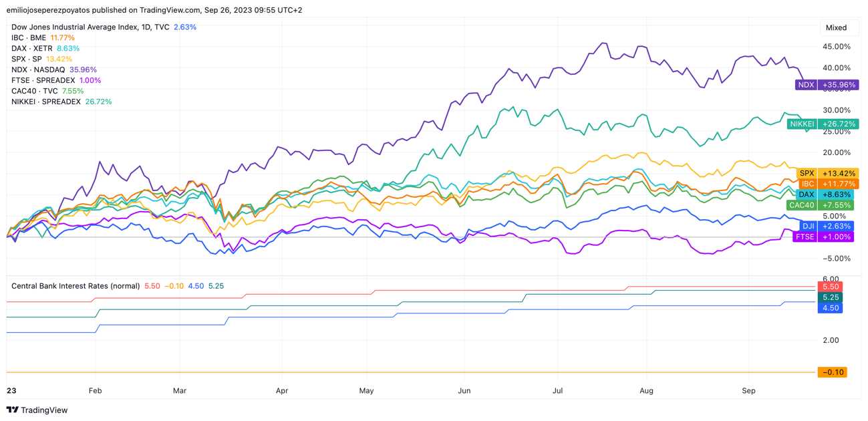The image size is (868, 421).
Task: Click the NDX · NASDAQ legend entry
Action: click(38, 69)
